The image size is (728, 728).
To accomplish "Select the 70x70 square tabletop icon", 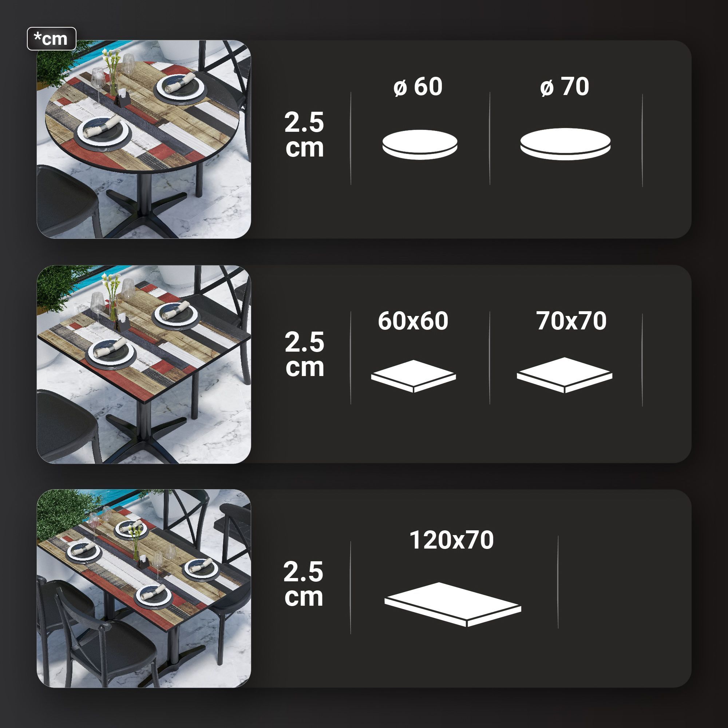I will 564,375.
